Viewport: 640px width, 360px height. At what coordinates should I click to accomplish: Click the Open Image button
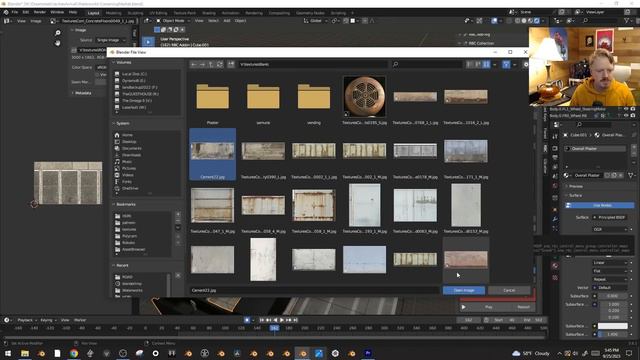coord(464,290)
